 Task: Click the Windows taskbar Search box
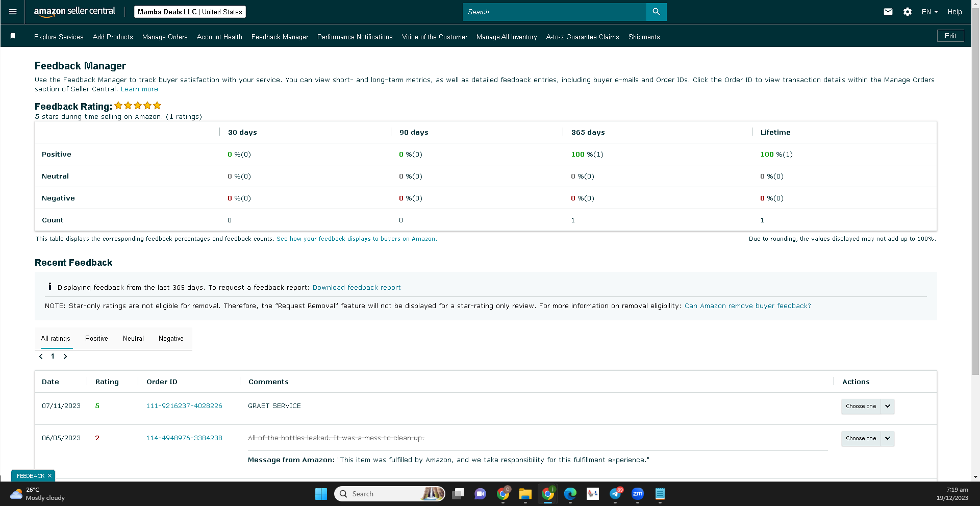point(390,494)
